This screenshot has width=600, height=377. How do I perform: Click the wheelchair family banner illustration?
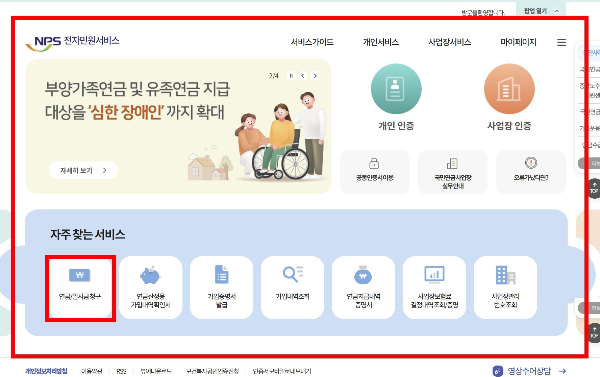[281, 136]
